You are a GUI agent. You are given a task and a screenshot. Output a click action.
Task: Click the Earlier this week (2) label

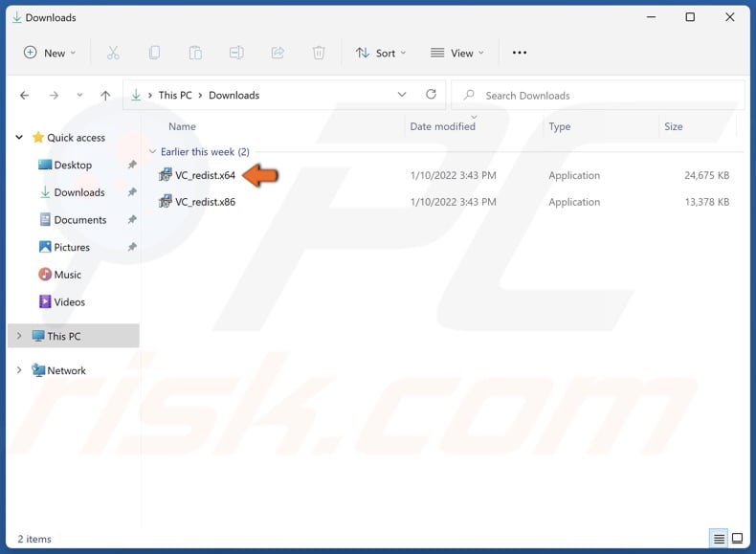click(x=205, y=151)
